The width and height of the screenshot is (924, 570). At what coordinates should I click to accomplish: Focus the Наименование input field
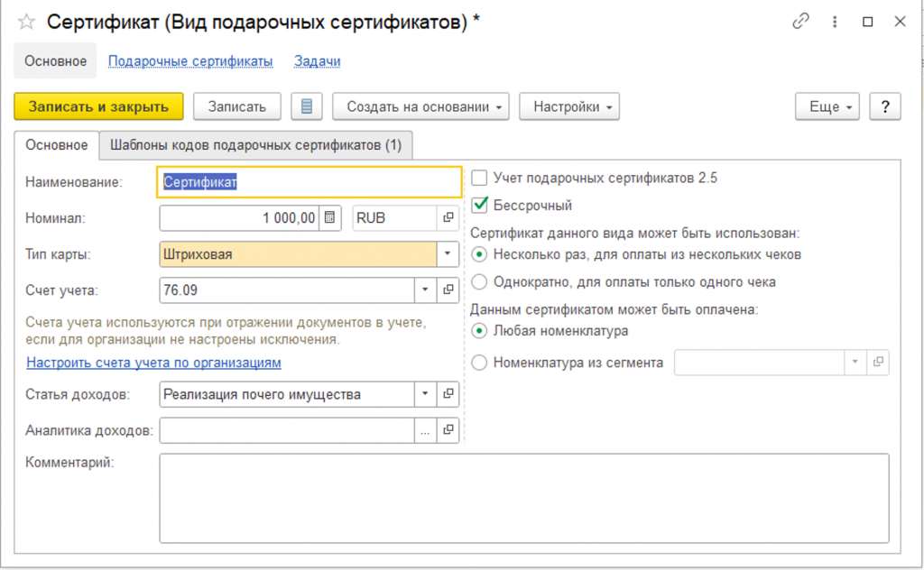pyautogui.click(x=310, y=182)
